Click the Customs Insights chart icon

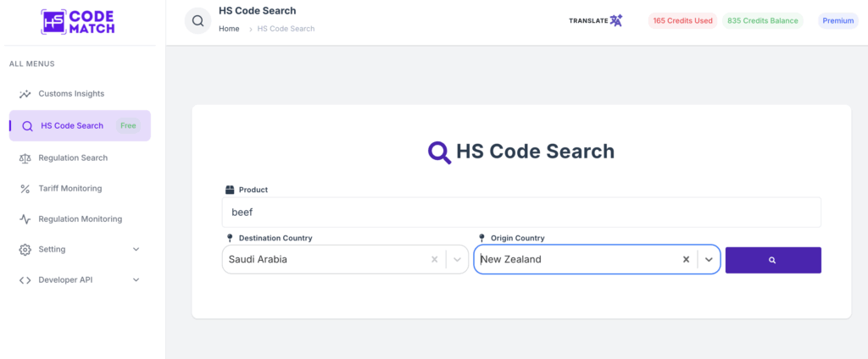[x=25, y=94]
